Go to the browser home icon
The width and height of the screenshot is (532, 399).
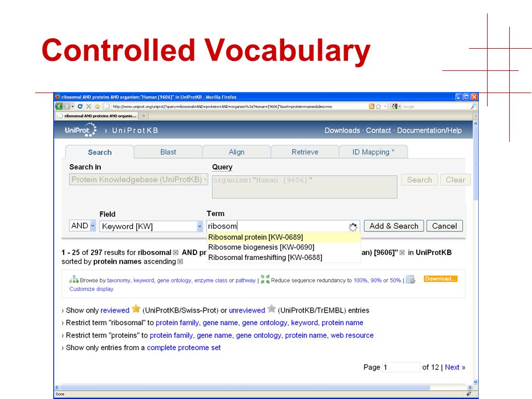pyautogui.click(x=98, y=106)
